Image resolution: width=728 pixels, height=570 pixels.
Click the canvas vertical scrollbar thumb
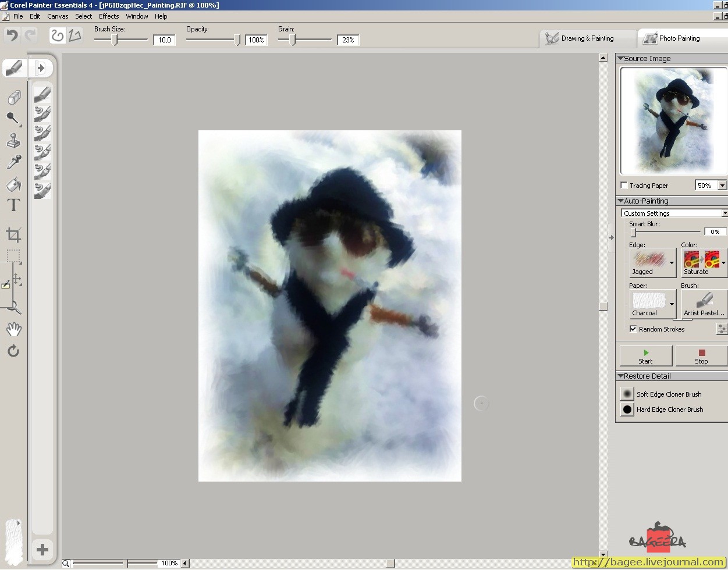click(x=603, y=306)
